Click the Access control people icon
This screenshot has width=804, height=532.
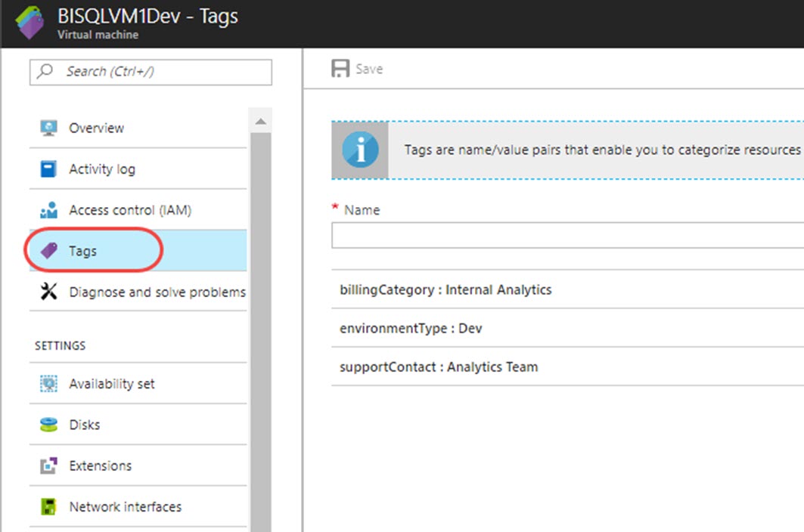[x=48, y=209]
